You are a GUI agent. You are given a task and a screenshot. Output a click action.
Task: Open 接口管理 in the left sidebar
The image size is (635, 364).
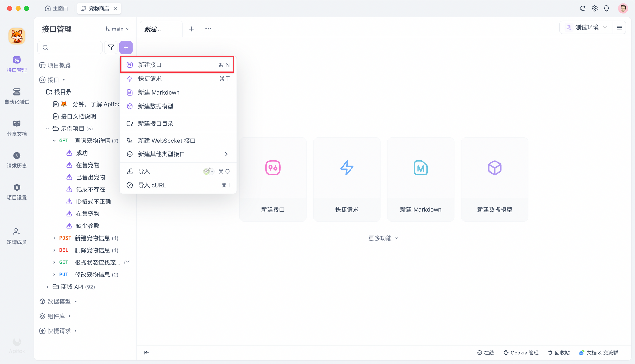click(x=17, y=64)
